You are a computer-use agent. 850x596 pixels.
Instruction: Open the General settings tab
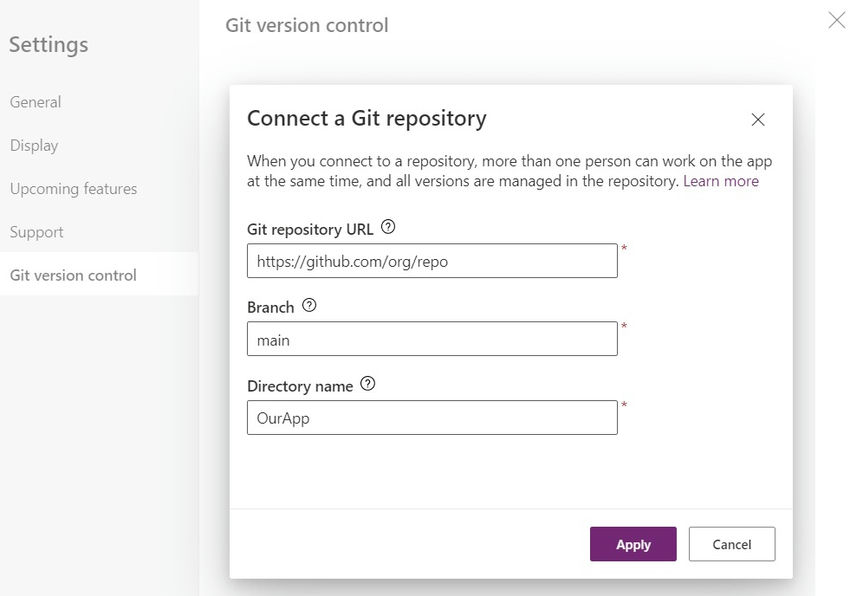pyautogui.click(x=36, y=102)
